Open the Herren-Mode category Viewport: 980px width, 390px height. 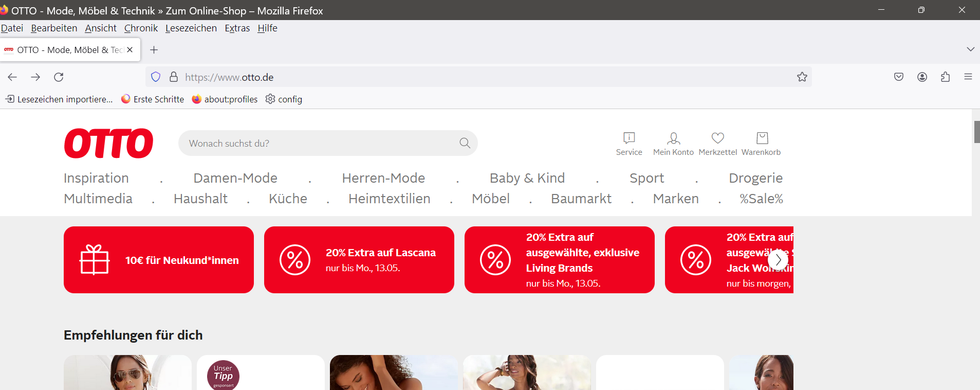[383, 178]
